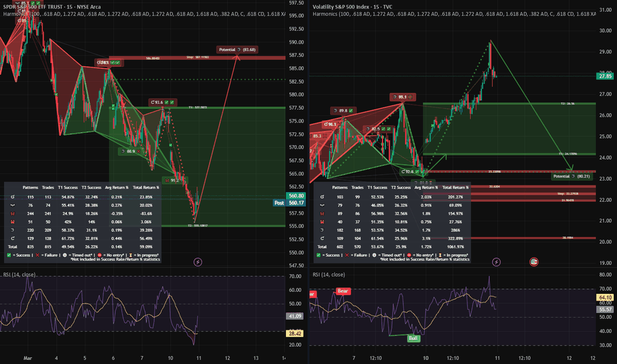Click the 201.27% total return cell
This screenshot has height=364, width=617.
pos(455,197)
